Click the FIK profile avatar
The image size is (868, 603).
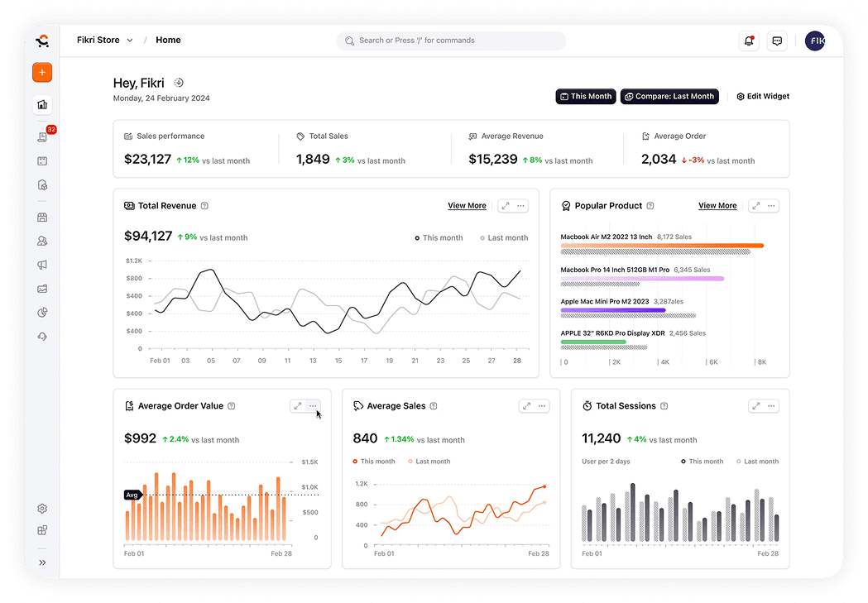pyautogui.click(x=816, y=40)
